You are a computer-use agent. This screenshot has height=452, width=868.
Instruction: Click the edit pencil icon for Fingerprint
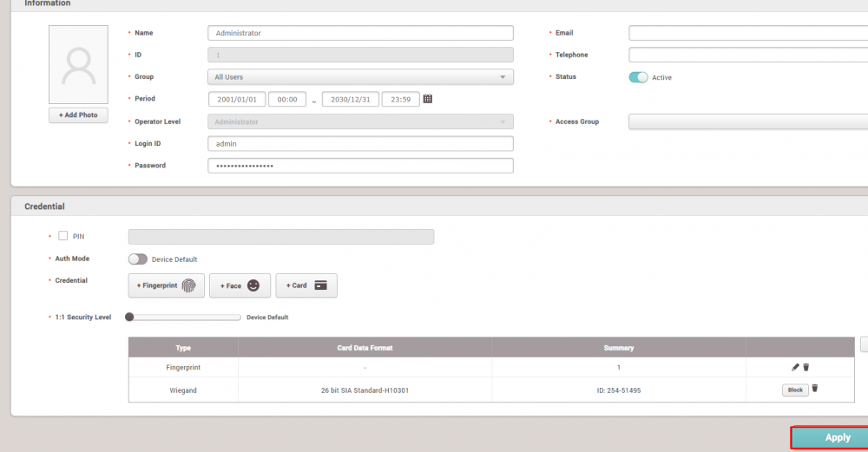[x=795, y=367]
